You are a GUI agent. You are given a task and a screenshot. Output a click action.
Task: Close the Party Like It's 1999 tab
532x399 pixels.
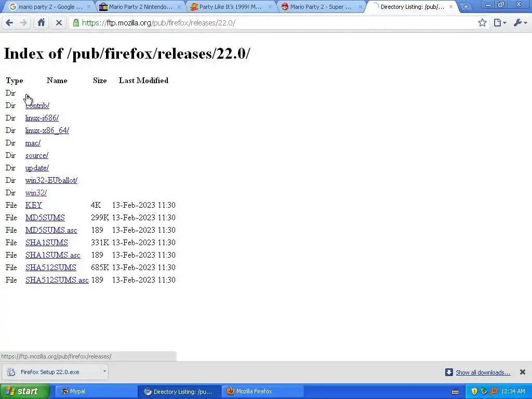point(270,7)
